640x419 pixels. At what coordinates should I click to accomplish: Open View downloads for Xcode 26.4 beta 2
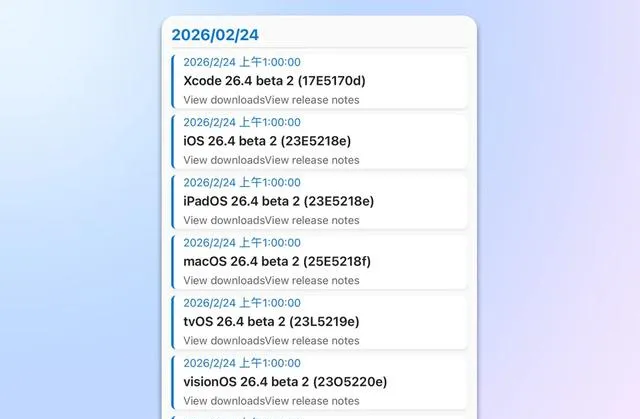[x=224, y=100]
